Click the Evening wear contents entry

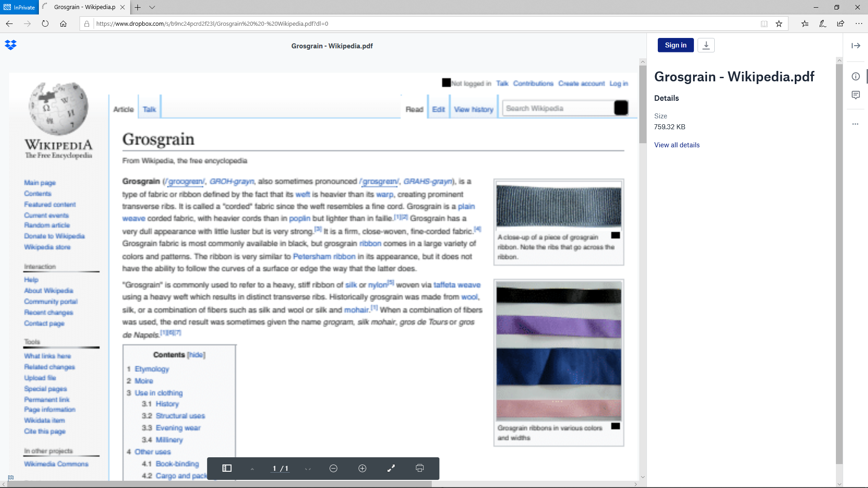178,428
